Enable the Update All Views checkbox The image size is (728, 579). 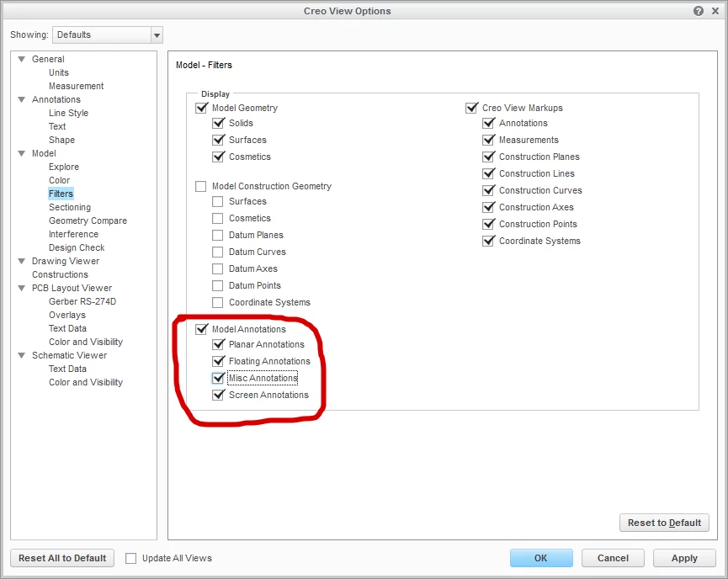pyautogui.click(x=131, y=558)
